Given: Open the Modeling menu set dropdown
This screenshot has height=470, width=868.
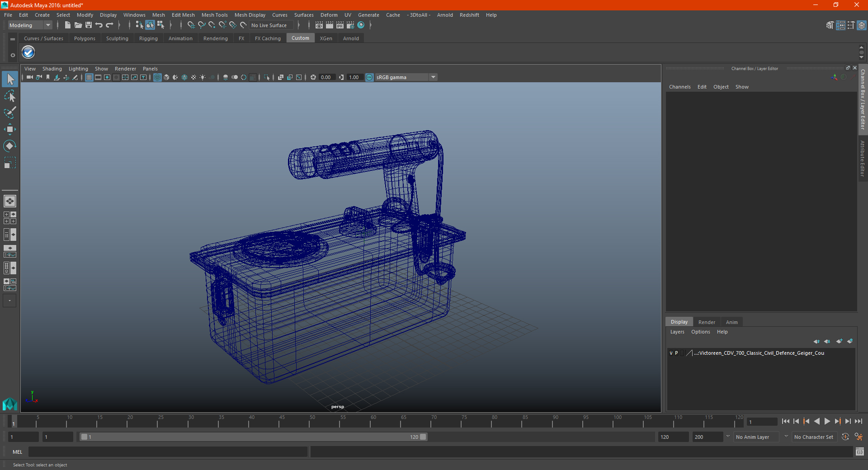Looking at the screenshot, I should tap(30, 25).
